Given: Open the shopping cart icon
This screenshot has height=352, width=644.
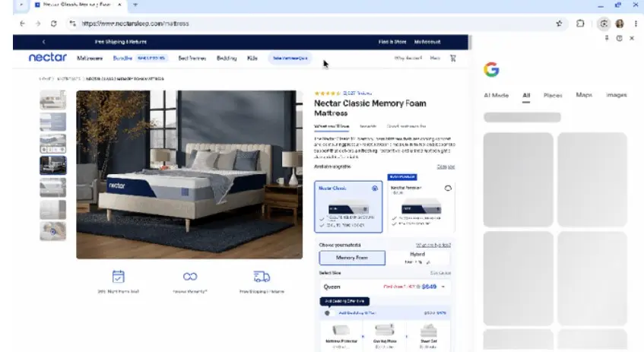Looking at the screenshot, I should pyautogui.click(x=453, y=59).
